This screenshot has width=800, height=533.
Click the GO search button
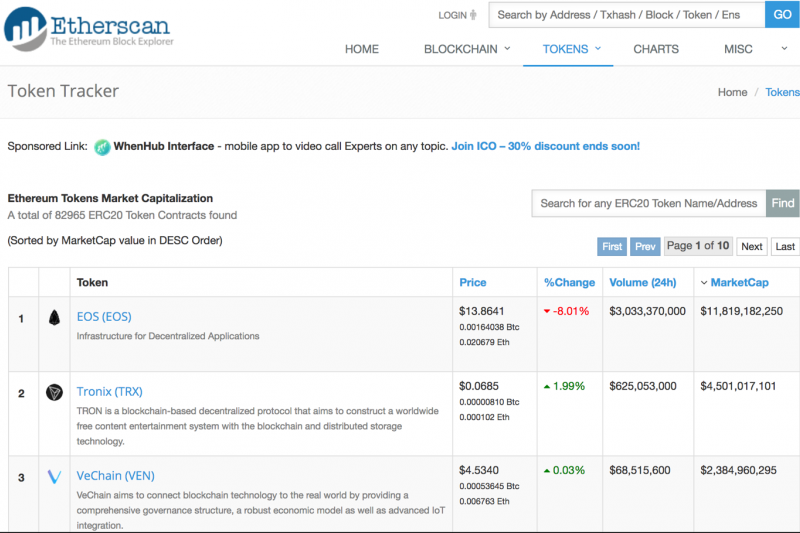pos(782,14)
